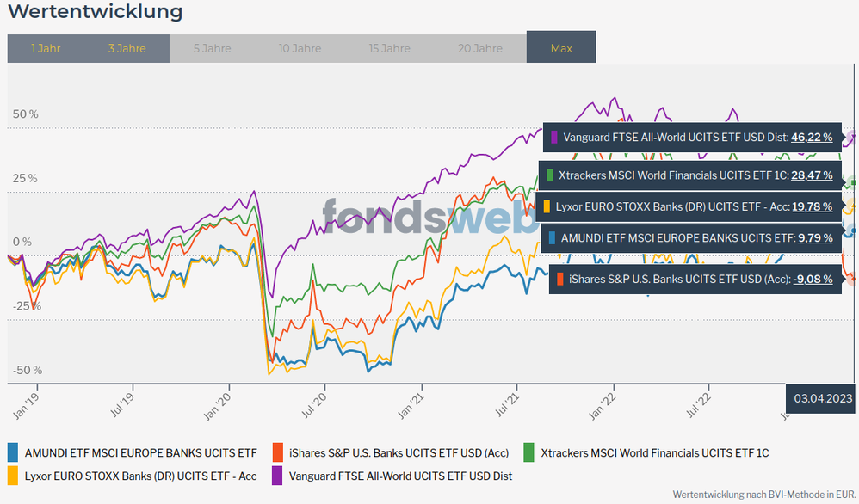This screenshot has width=859, height=504.
Task: Toggle green Xtrackers World Financials legend swatch
Action: tap(530, 452)
